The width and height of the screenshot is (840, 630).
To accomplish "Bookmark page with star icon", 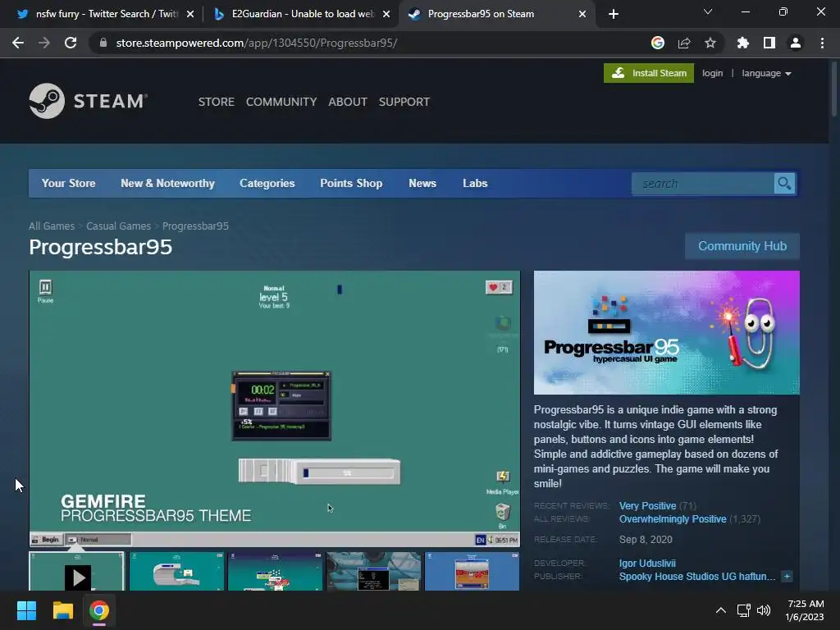I will click(x=710, y=43).
